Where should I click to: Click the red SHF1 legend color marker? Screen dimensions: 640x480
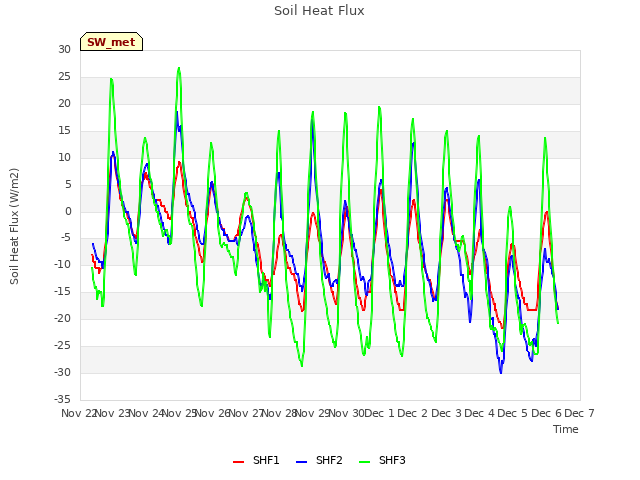coord(238,462)
